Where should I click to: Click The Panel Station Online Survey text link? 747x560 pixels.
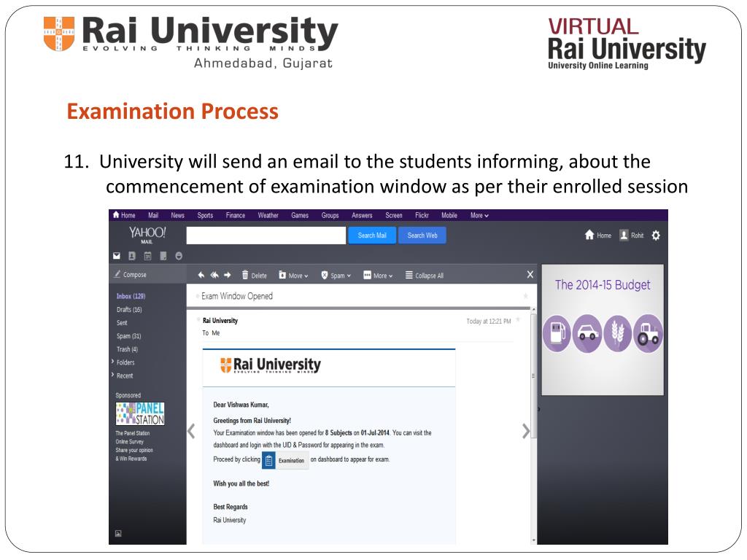tap(133, 437)
